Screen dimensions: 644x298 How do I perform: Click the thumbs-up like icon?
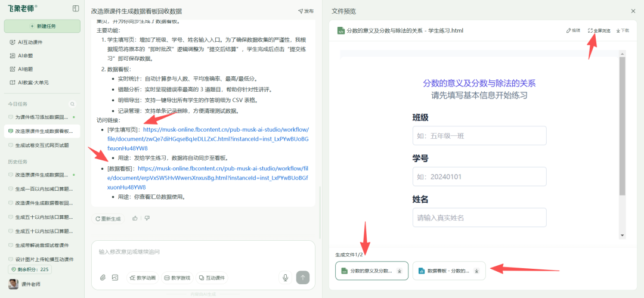(135, 218)
